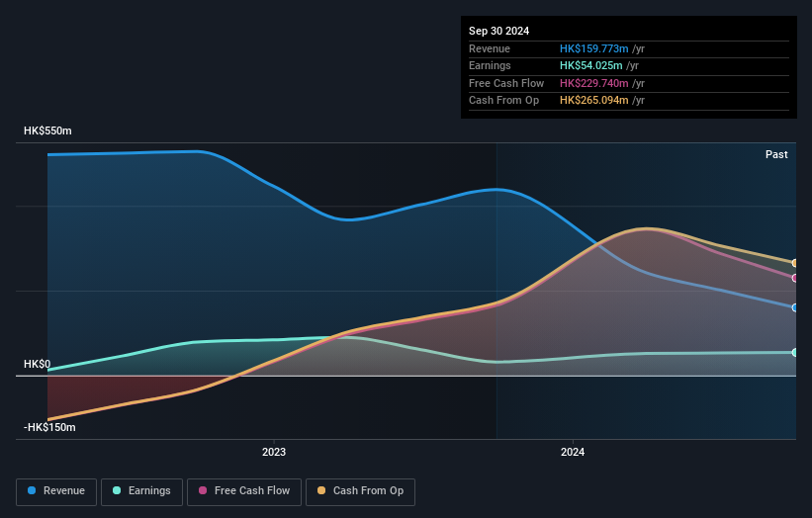This screenshot has width=812, height=518.
Task: Click the orange Cash From Op endpoint marker
Action: (x=795, y=263)
